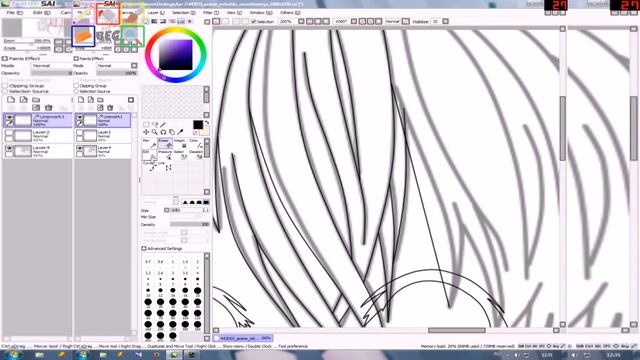Open the Stabilizer value dropdown
The width and height of the screenshot is (640, 360).
click(x=445, y=21)
